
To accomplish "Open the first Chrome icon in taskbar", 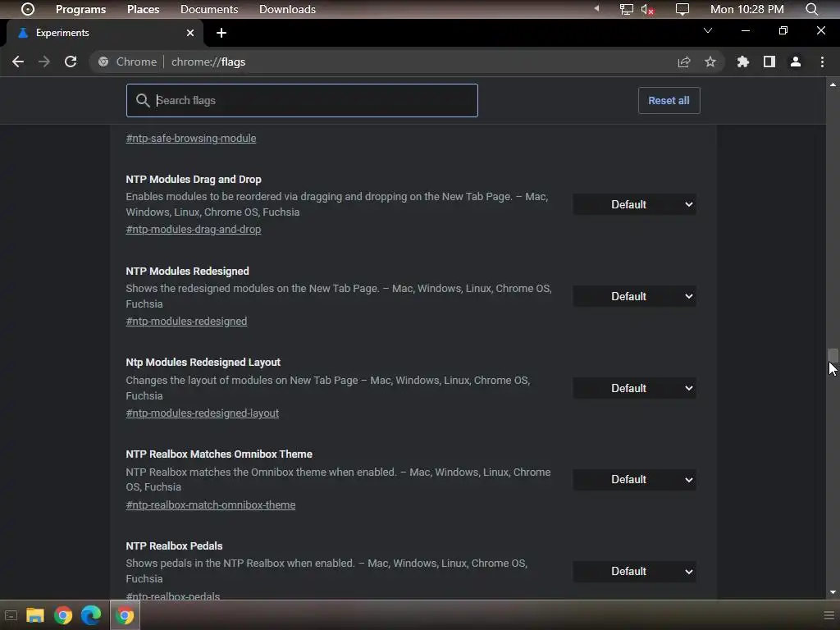I will 63,615.
